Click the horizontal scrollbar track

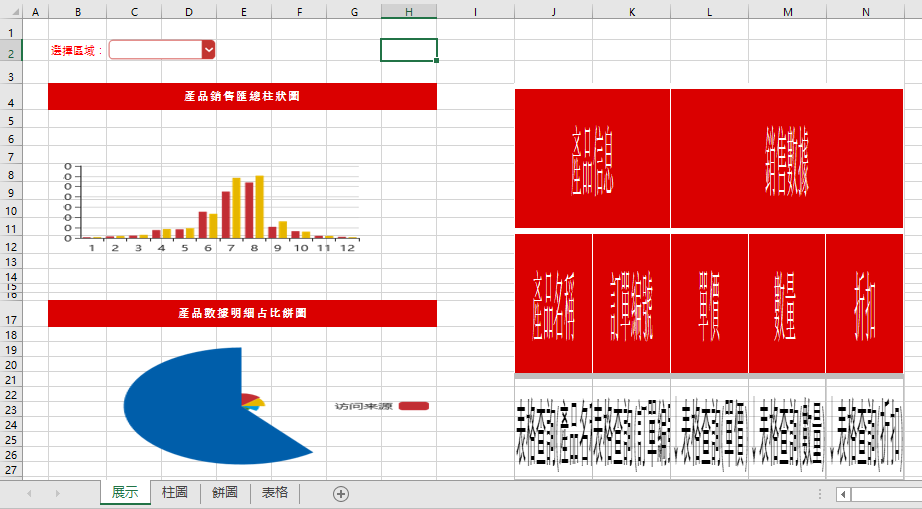pyautogui.click(x=885, y=494)
